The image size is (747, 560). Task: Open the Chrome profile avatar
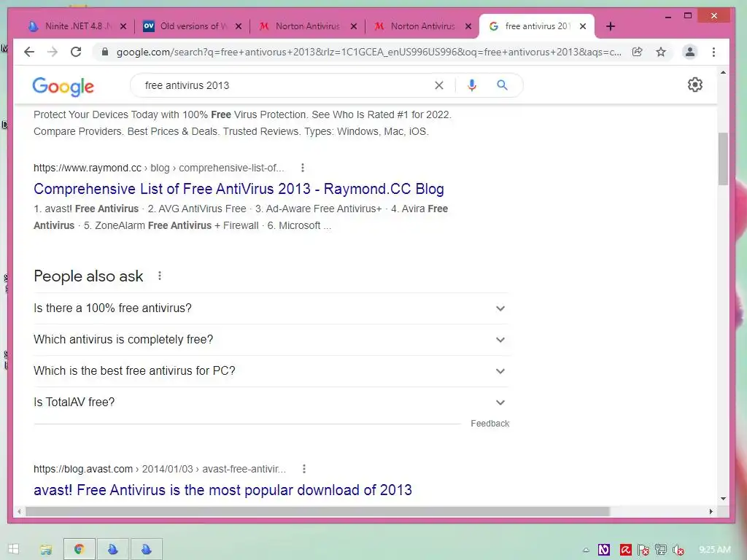689,52
